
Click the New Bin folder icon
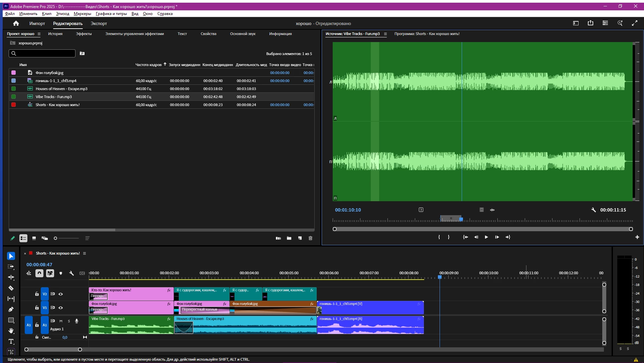pos(289,238)
